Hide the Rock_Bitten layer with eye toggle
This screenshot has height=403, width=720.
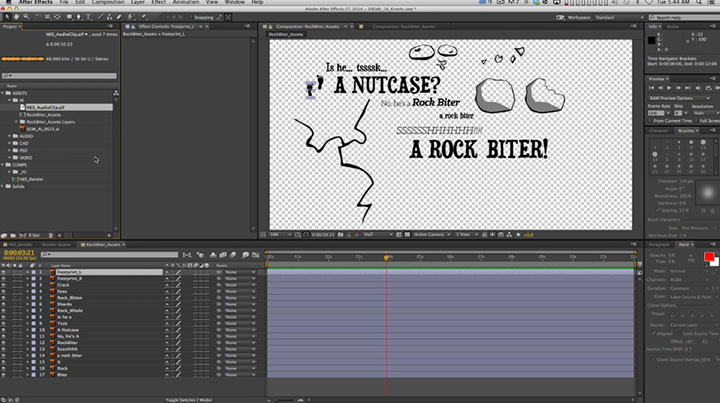point(4,298)
